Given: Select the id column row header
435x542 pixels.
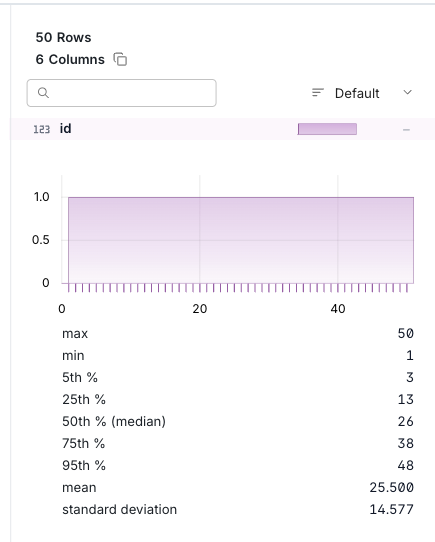Looking at the screenshot, I should (x=222, y=129).
